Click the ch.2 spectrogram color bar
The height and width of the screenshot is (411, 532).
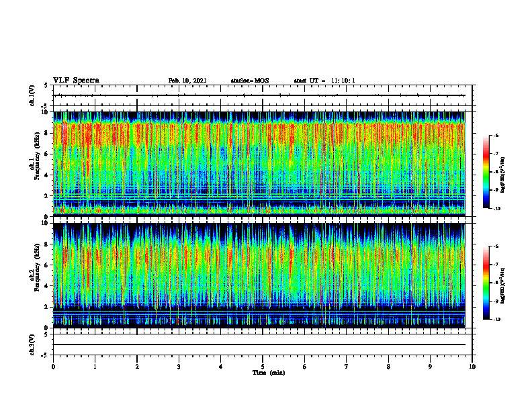[x=486, y=283]
